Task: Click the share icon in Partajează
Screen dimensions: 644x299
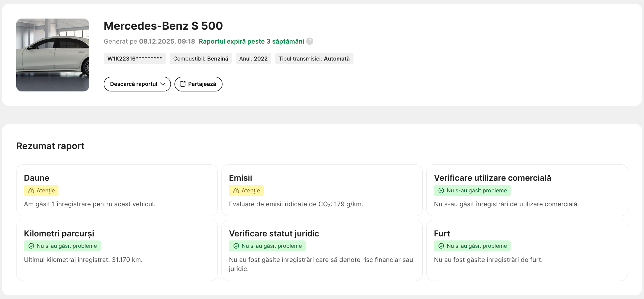Action: pos(182,84)
